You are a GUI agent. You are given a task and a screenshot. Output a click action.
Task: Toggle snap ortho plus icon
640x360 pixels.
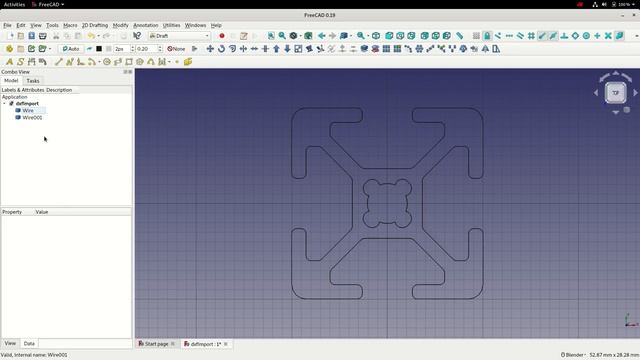click(x=597, y=36)
